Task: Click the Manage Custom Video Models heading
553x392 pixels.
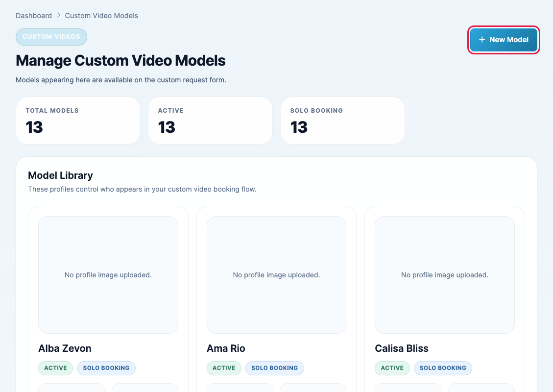Action: [x=120, y=60]
